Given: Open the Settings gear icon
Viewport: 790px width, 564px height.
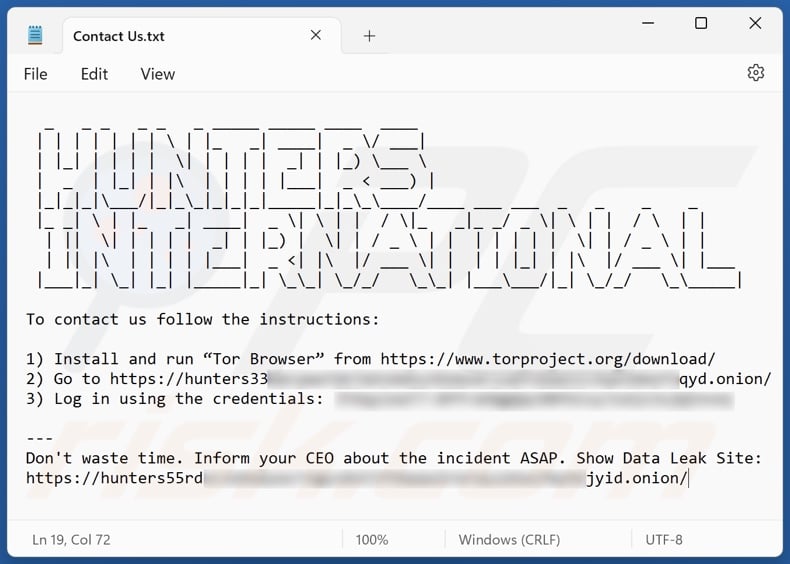Looking at the screenshot, I should (x=755, y=73).
